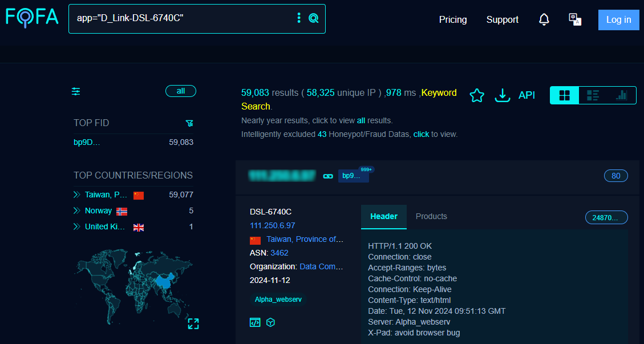The width and height of the screenshot is (644, 344).
Task: Click the chain link icon beside blurred IP
Action: click(x=328, y=176)
